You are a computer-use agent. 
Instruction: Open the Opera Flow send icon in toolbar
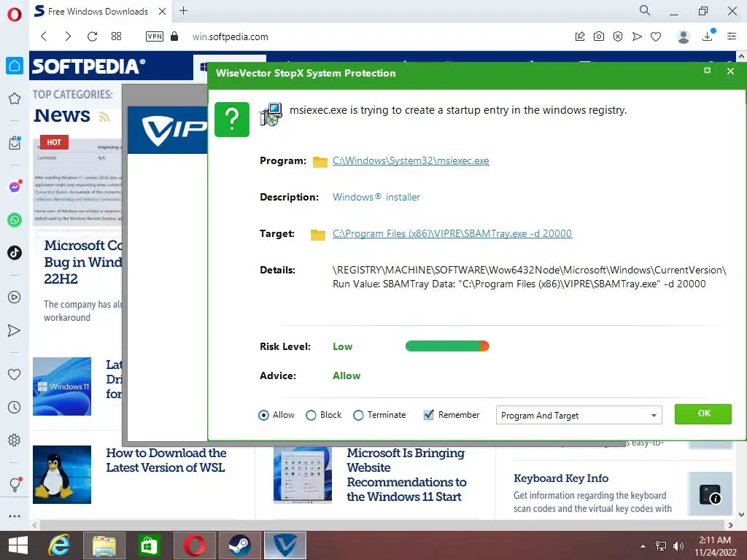[637, 36]
